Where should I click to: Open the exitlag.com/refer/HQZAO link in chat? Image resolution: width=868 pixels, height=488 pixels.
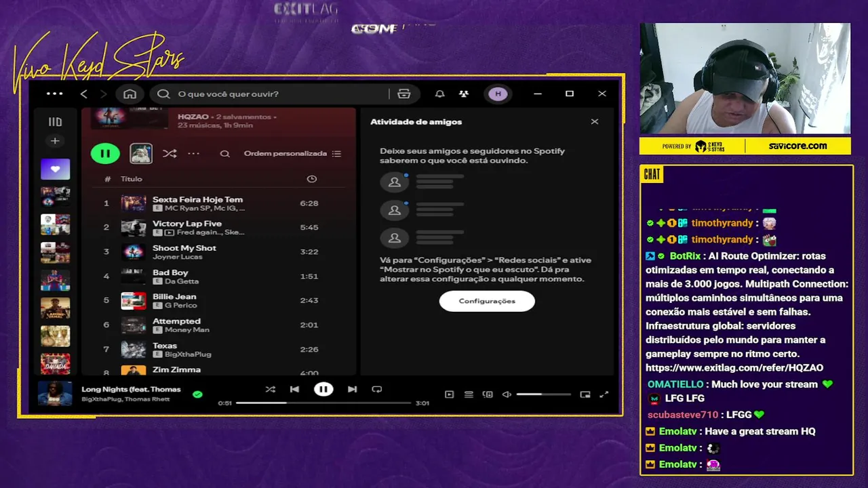click(734, 368)
